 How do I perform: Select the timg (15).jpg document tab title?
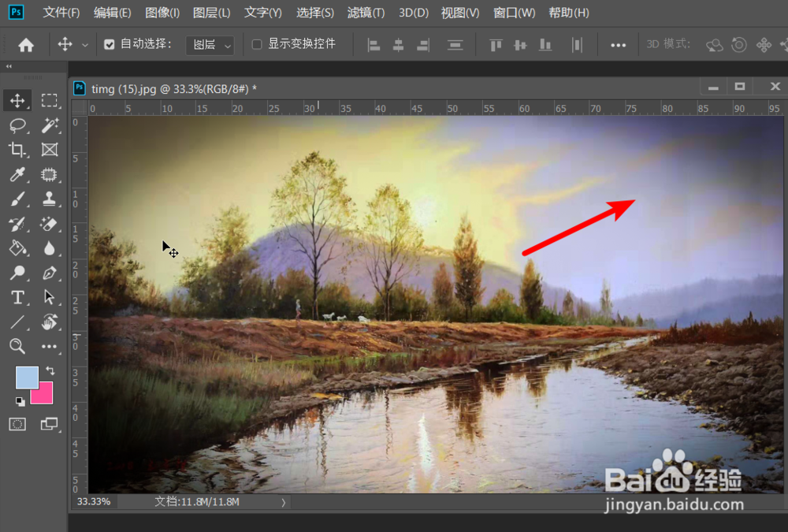(174, 89)
